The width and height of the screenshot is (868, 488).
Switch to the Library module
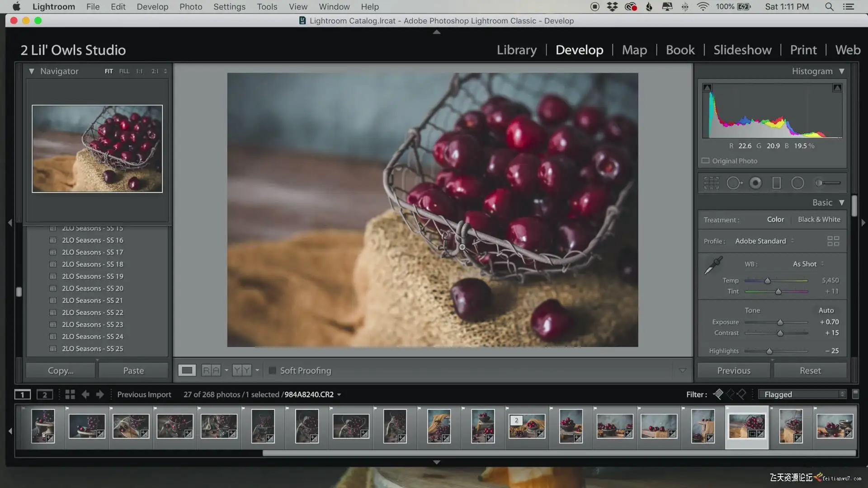[516, 50]
